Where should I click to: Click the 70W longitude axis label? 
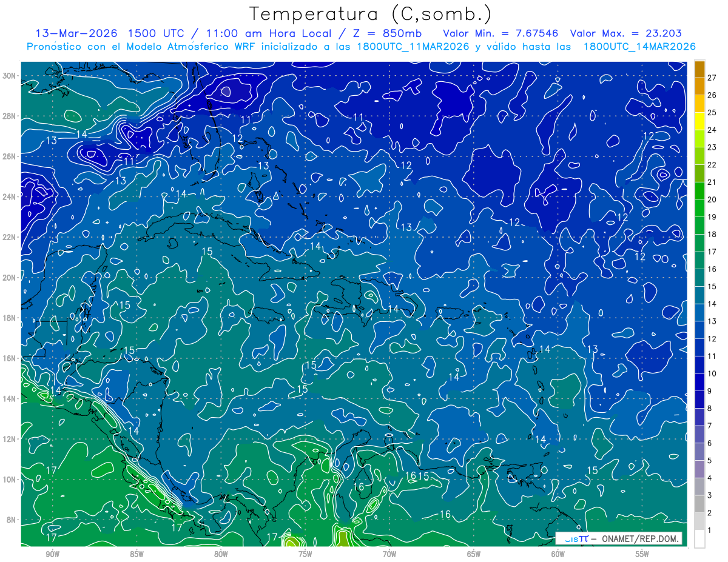(x=389, y=554)
